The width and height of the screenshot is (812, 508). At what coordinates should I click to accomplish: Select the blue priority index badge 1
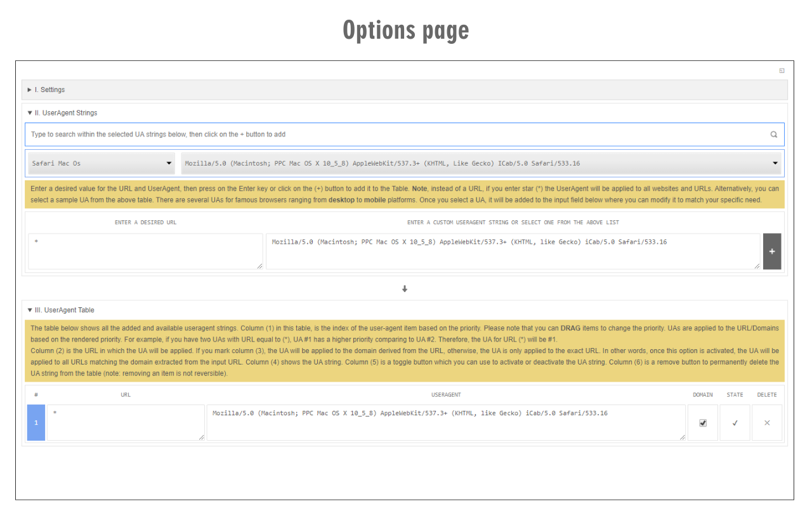point(36,422)
